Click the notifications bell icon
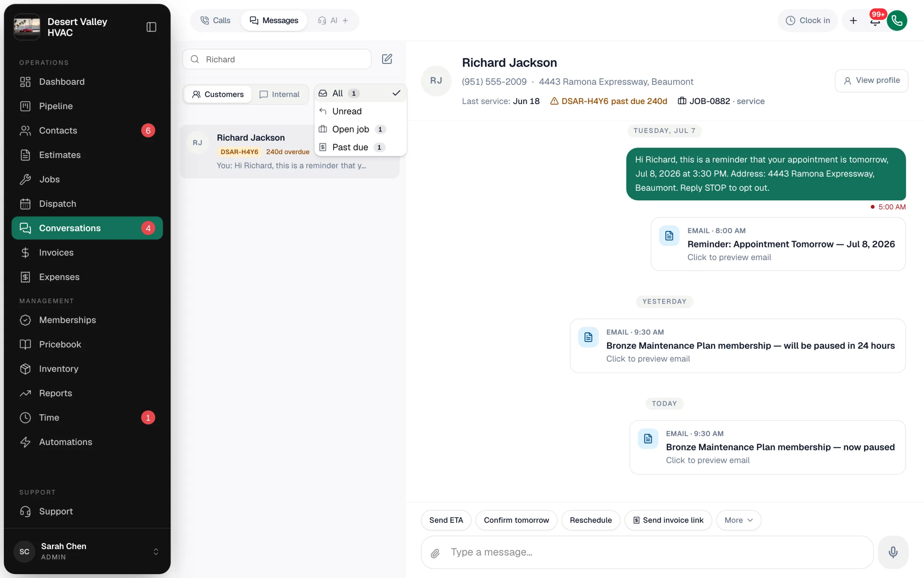The width and height of the screenshot is (924, 578). 875,21
